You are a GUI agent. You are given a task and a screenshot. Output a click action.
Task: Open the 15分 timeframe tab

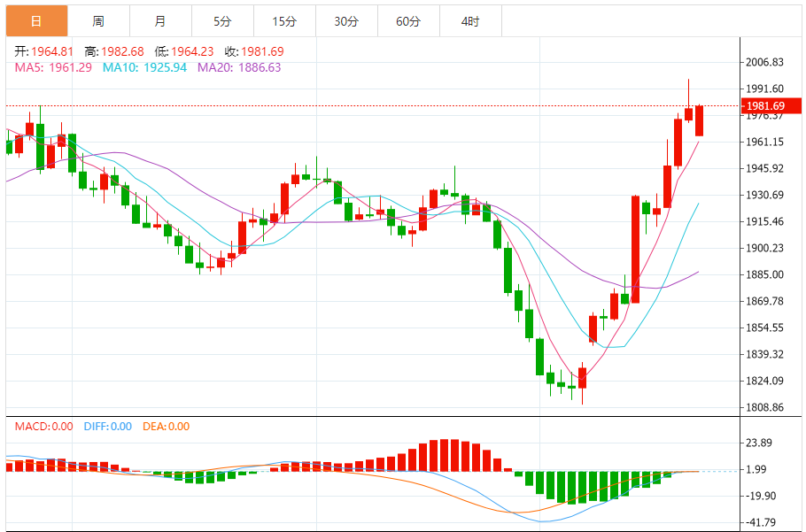(x=285, y=21)
